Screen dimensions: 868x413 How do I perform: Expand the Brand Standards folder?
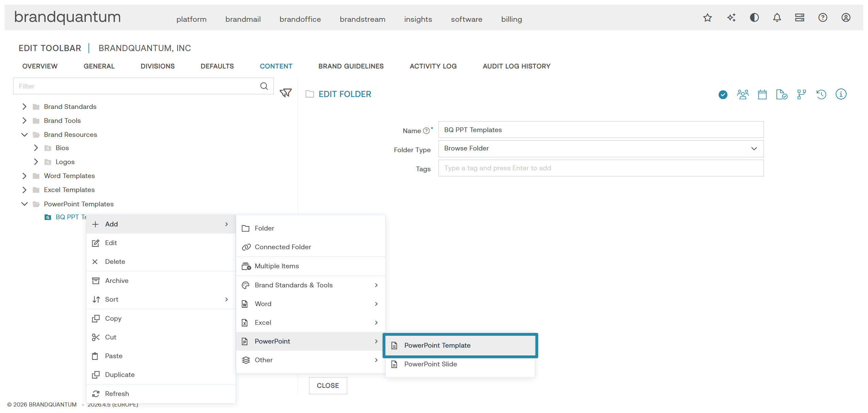click(24, 107)
